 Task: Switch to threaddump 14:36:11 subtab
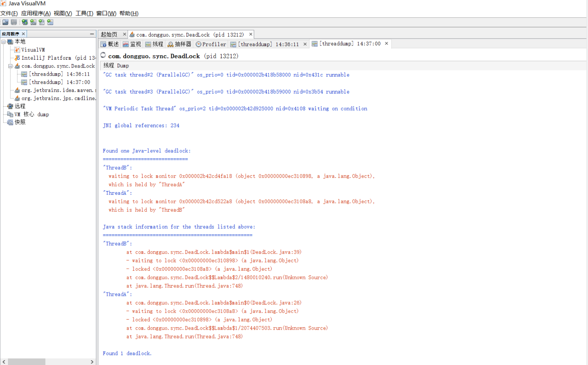(x=265, y=44)
